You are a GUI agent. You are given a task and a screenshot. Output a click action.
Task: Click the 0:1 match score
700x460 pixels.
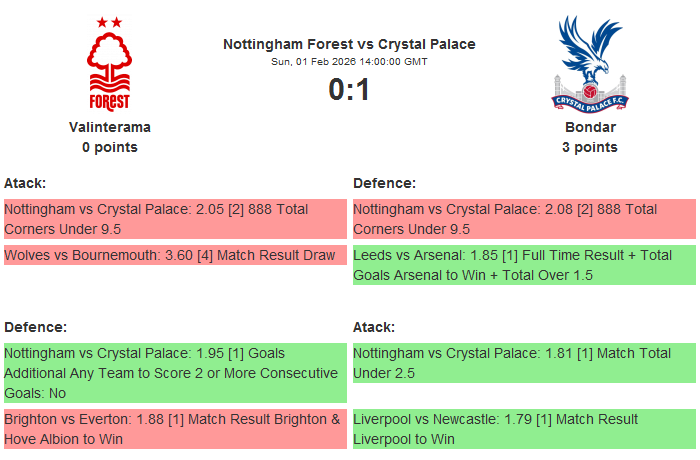pos(349,90)
